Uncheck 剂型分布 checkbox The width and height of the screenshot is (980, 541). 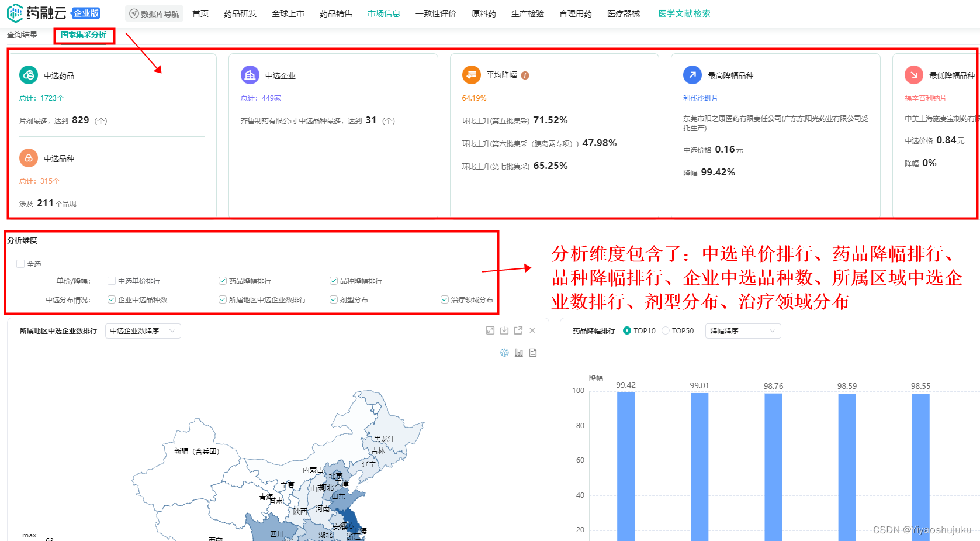click(x=334, y=299)
